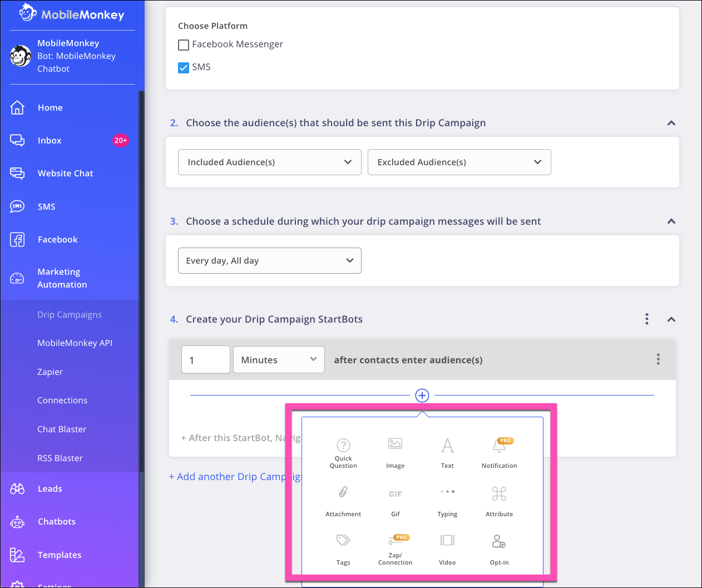Select RSS Blaster submenu item
This screenshot has height=588, width=702.
coord(60,458)
